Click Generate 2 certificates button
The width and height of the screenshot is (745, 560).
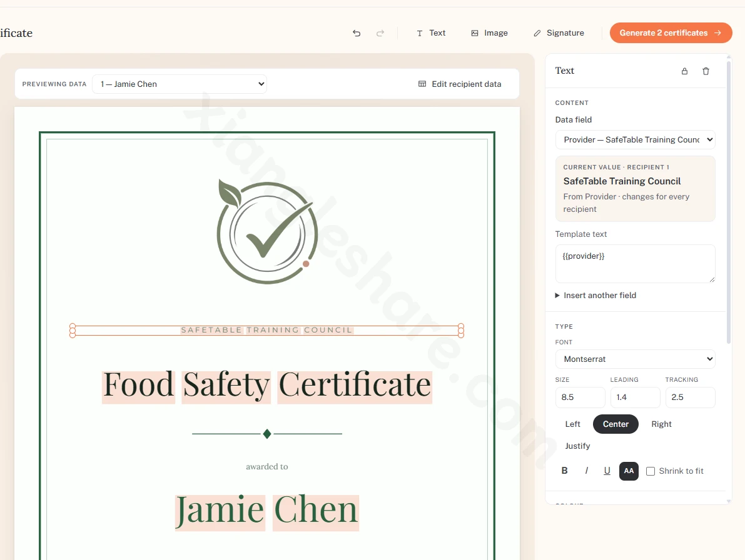tap(671, 32)
